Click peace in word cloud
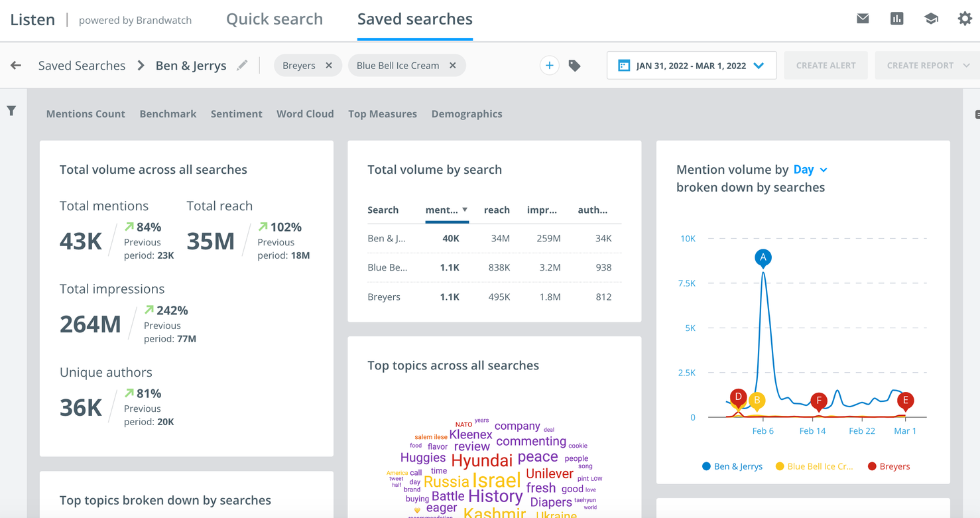The width and height of the screenshot is (980, 518). pos(538,457)
